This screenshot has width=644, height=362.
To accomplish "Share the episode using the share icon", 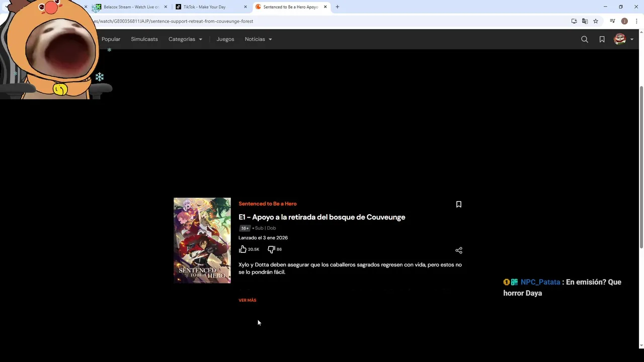I will (458, 250).
